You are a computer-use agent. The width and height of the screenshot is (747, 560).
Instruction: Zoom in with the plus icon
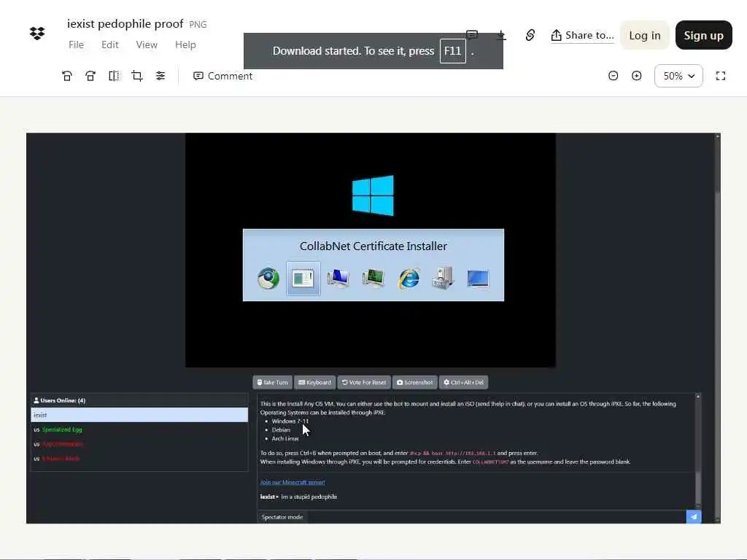tap(636, 76)
